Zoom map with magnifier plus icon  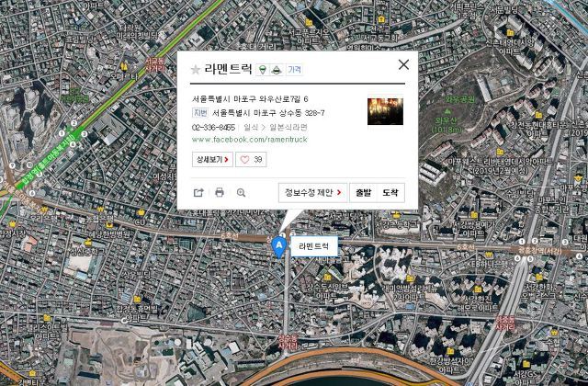pyautogui.click(x=241, y=193)
